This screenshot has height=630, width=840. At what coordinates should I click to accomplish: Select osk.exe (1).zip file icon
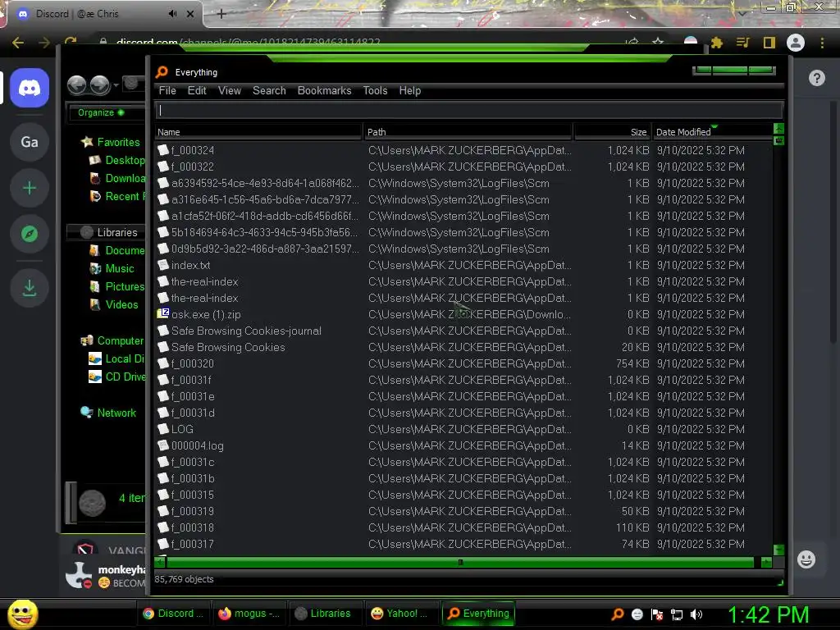(x=163, y=313)
